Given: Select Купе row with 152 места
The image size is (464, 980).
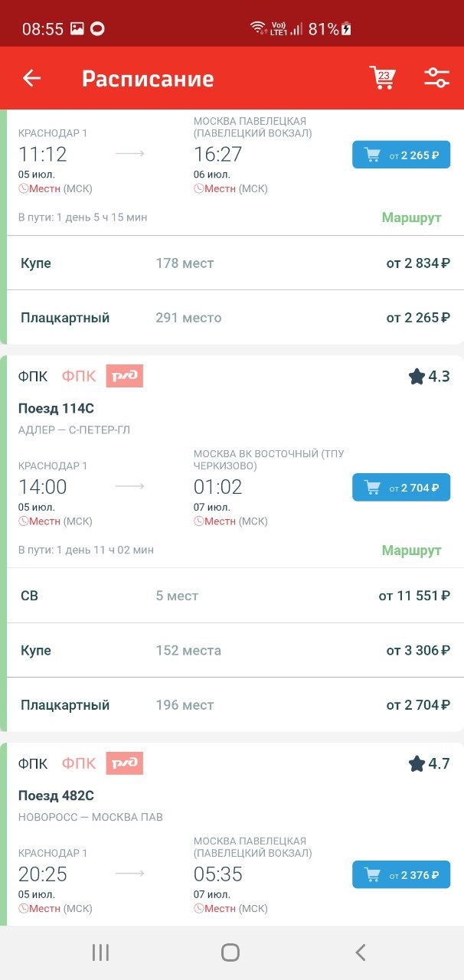Looking at the screenshot, I should [x=234, y=651].
